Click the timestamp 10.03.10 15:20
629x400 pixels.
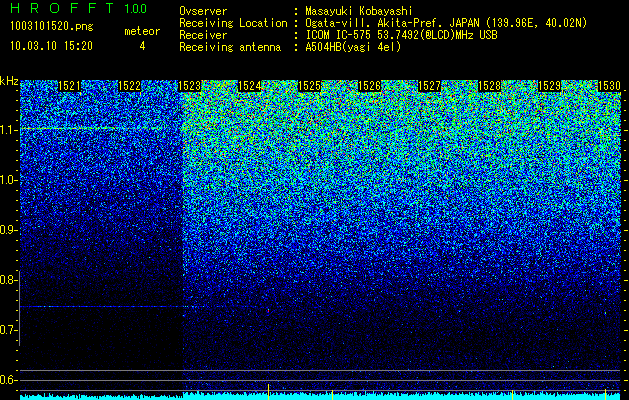pyautogui.click(x=51, y=46)
